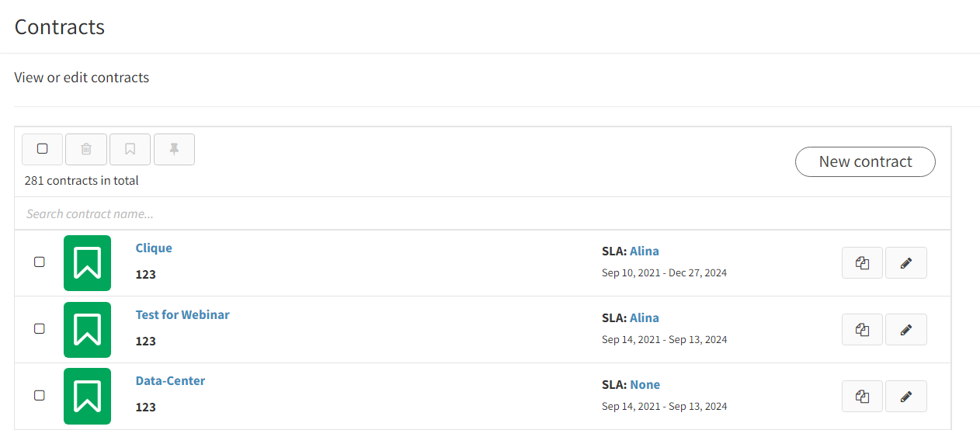Screen dimensions: 980x430
Task: Toggle the select-all checkbox in toolbar
Action: pyautogui.click(x=43, y=149)
